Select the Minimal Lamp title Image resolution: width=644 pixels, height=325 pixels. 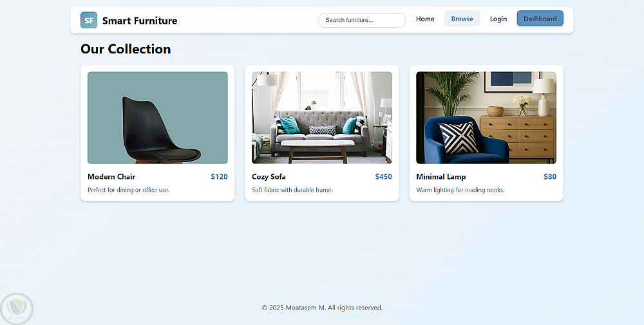[440, 177]
